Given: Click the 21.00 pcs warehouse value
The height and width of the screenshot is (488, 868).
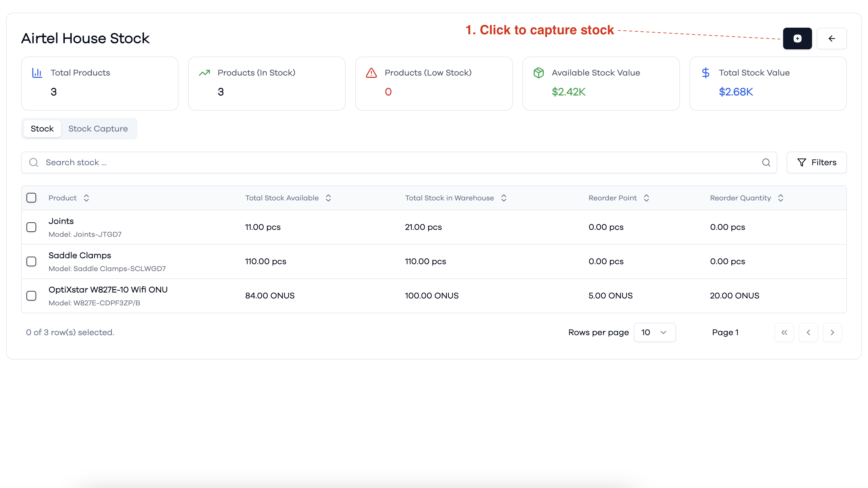Looking at the screenshot, I should pyautogui.click(x=423, y=227).
